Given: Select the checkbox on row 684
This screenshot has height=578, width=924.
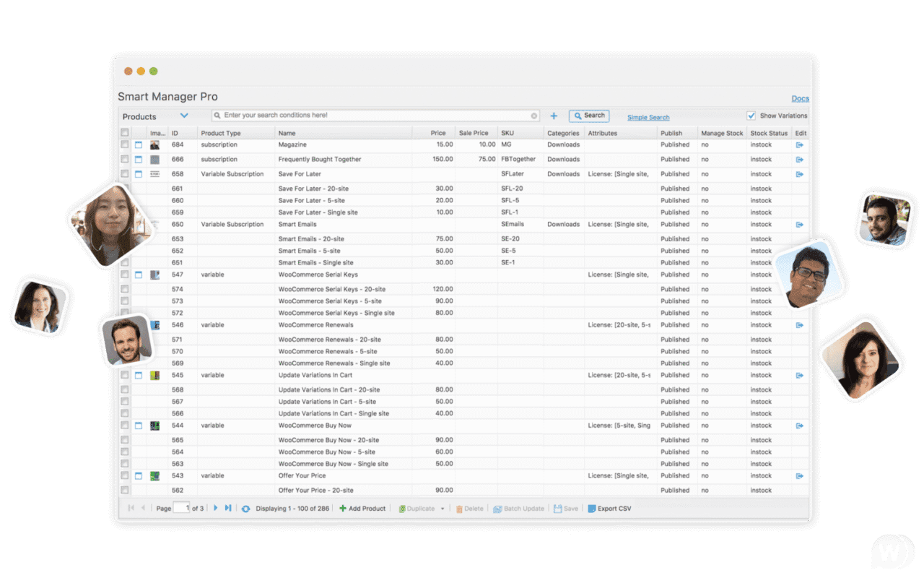Looking at the screenshot, I should 124,144.
